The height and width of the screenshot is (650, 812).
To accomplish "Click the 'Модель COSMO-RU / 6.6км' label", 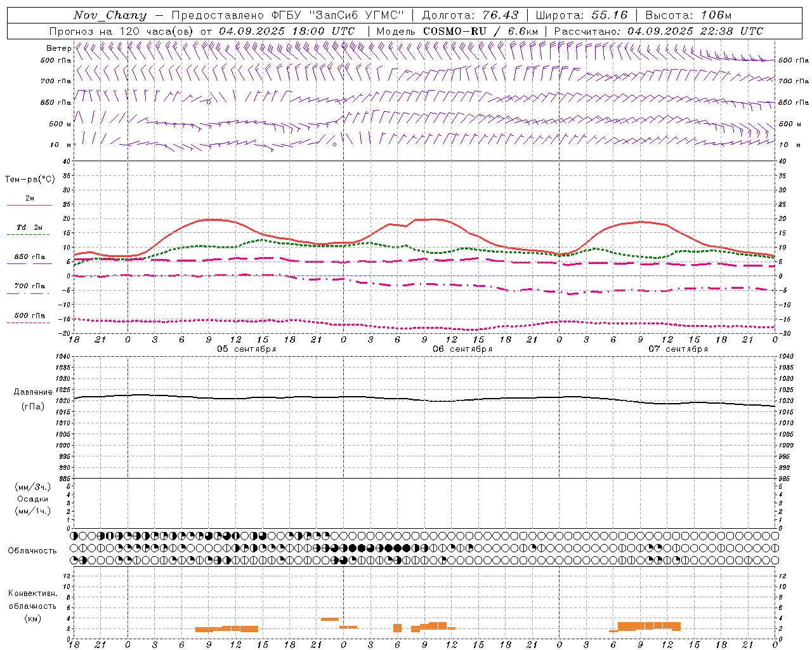I will [x=457, y=31].
